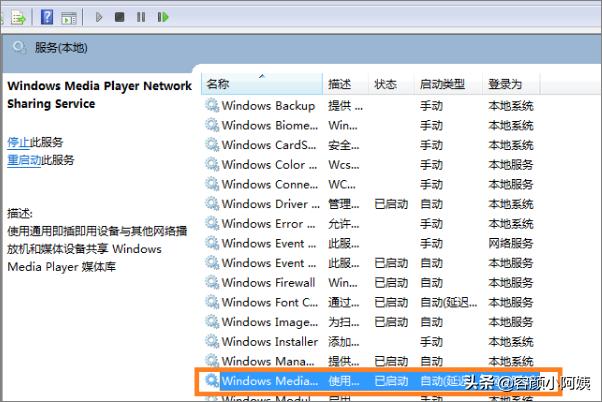602x402 pixels.
Task: Start the service using the play toolbar icon
Action: (99, 17)
